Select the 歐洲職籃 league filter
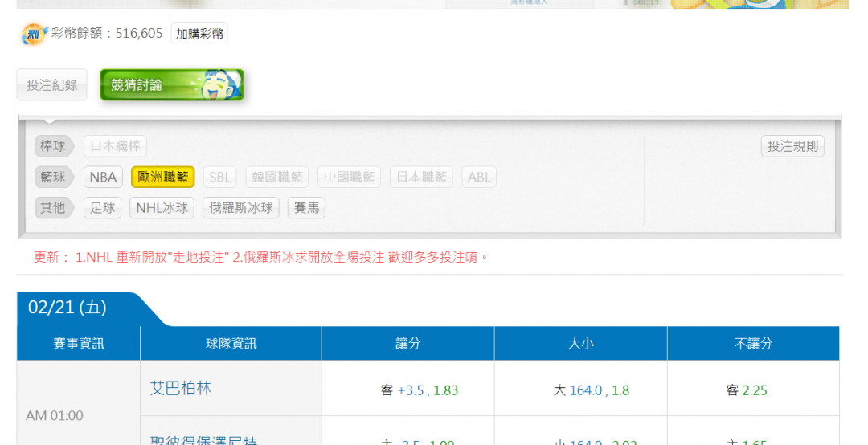Image resolution: width=868 pixels, height=445 pixels. pos(163,178)
